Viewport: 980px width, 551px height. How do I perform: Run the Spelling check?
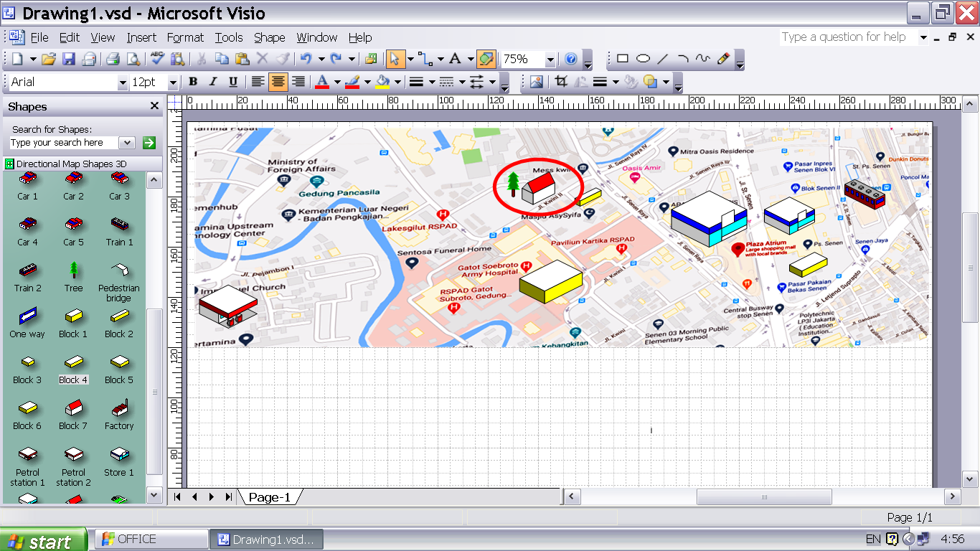[x=157, y=59]
